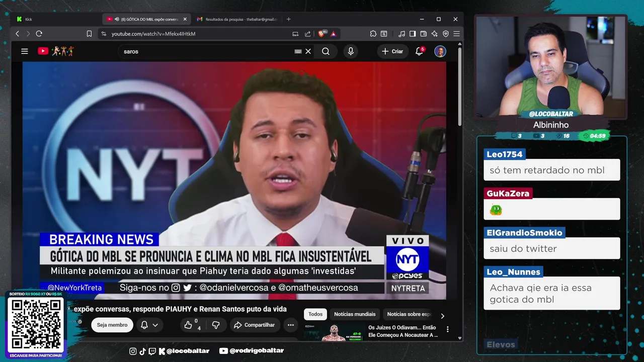Open Brave Shields lion icon
The height and width of the screenshot is (362, 644).
[x=321, y=34]
